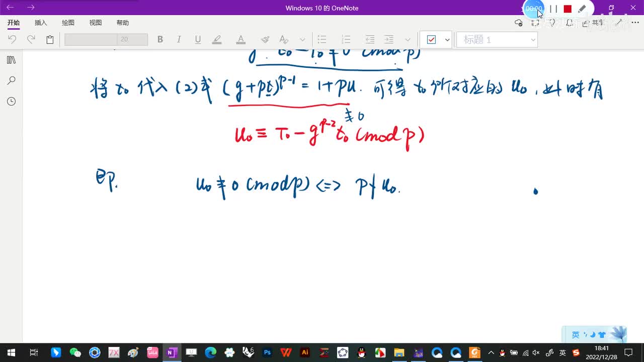
Task: Open QQ penguin from the taskbar
Action: tap(361, 352)
